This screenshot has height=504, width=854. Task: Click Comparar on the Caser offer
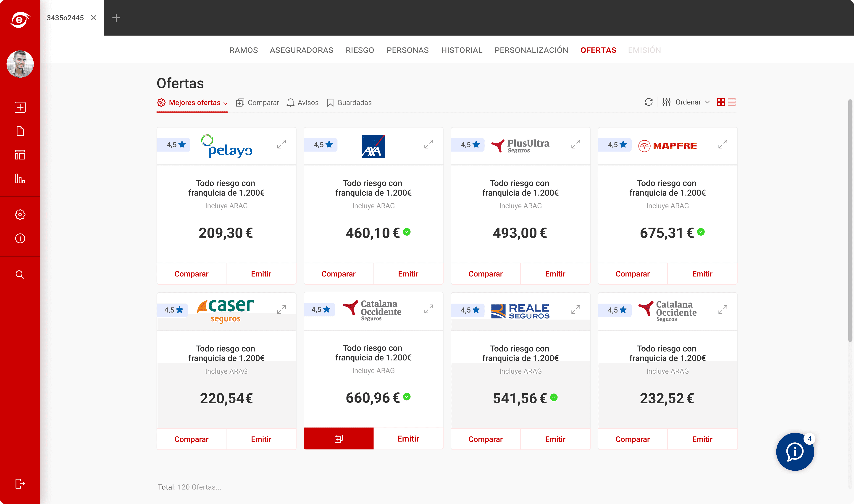pos(192,439)
